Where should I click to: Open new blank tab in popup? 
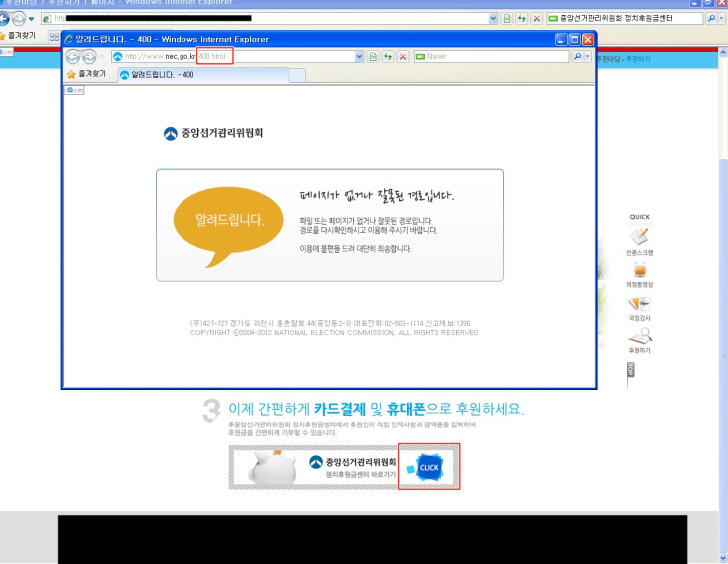297,75
